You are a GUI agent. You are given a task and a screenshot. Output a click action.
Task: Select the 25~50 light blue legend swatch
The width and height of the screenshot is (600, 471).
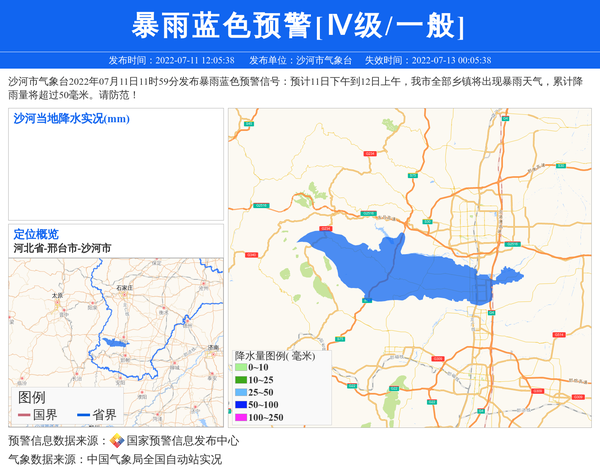[241, 392]
